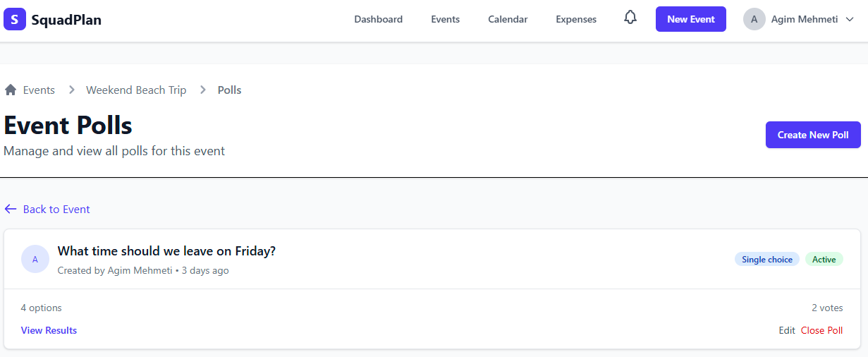The height and width of the screenshot is (357, 868).
Task: Click breadcrumb chevron after Weekend Beach Trip
Action: click(203, 90)
